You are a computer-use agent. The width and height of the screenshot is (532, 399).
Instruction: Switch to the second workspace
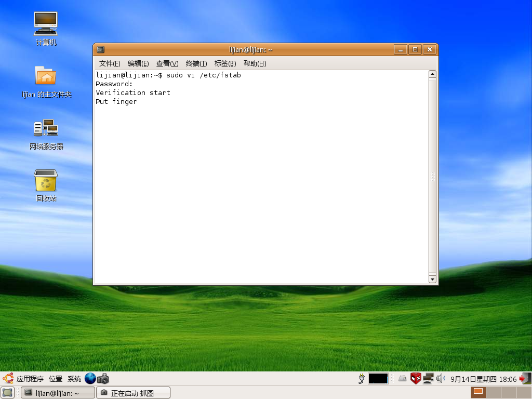494,393
